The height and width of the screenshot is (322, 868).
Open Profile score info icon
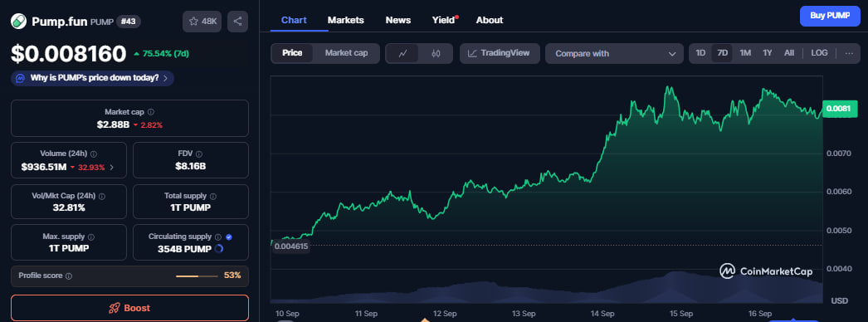69,276
